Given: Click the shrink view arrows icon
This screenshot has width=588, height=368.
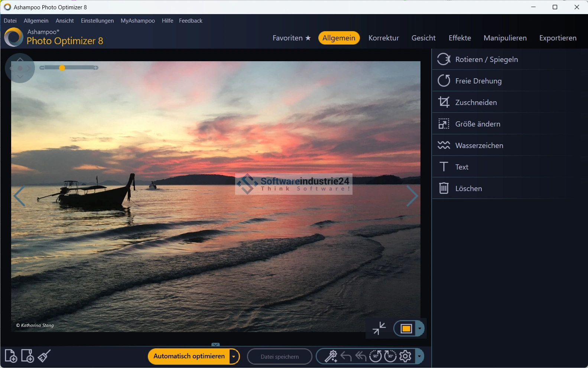Looking at the screenshot, I should click(379, 328).
